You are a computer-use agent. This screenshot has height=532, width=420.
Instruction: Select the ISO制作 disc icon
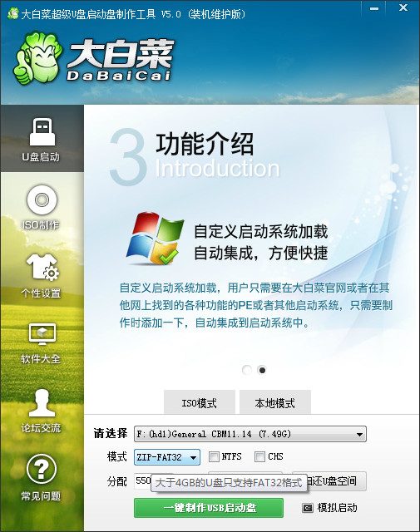pyautogui.click(x=42, y=199)
